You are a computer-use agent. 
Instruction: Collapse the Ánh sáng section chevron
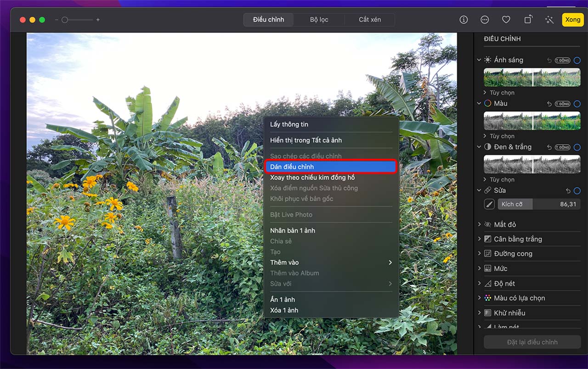click(x=479, y=60)
